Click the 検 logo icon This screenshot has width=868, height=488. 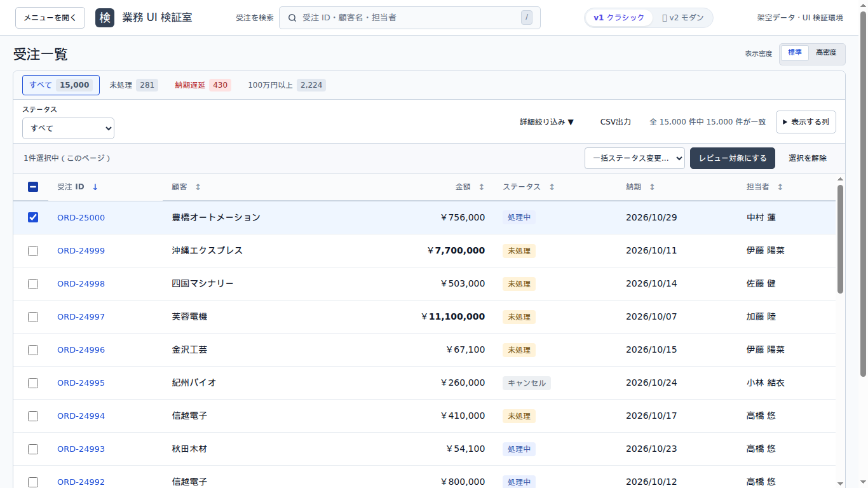point(105,18)
